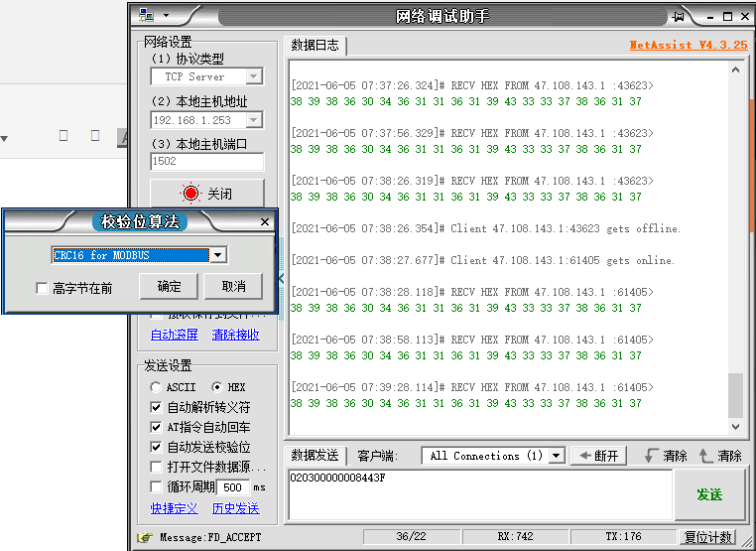Close the 校验位算法 dialog
The width and height of the screenshot is (756, 551).
tap(264, 222)
